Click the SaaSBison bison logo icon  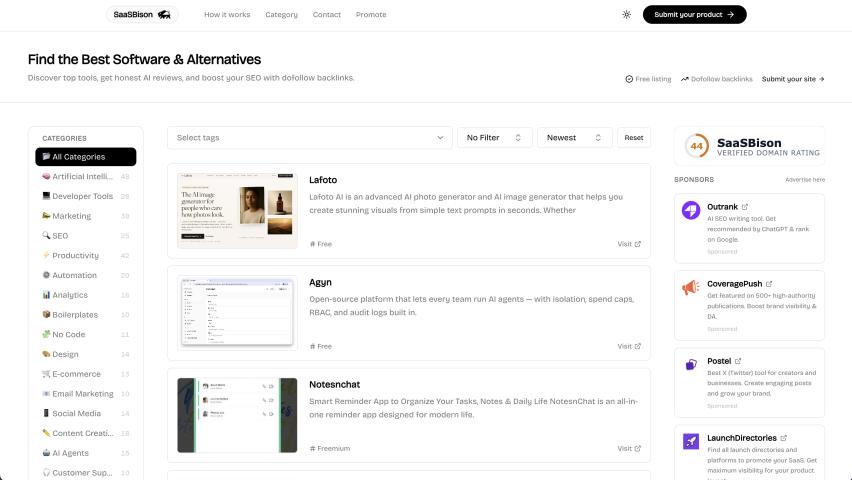[164, 15]
